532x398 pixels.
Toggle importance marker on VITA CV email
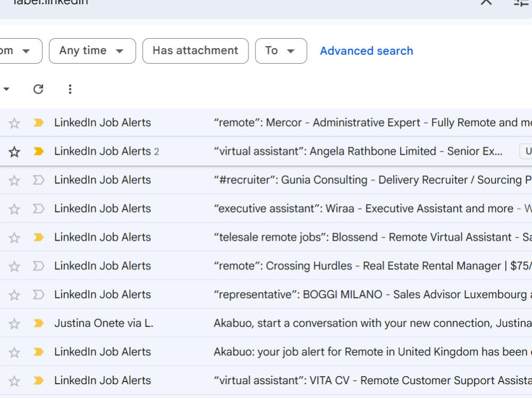(x=39, y=380)
